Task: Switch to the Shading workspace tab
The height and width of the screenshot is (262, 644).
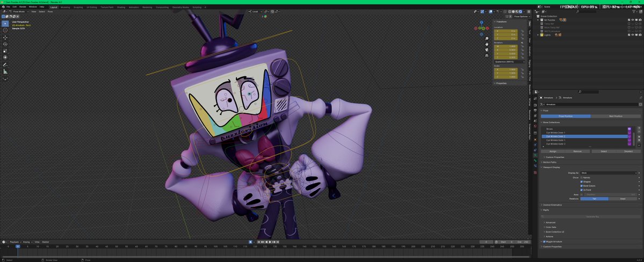Action: click(121, 7)
